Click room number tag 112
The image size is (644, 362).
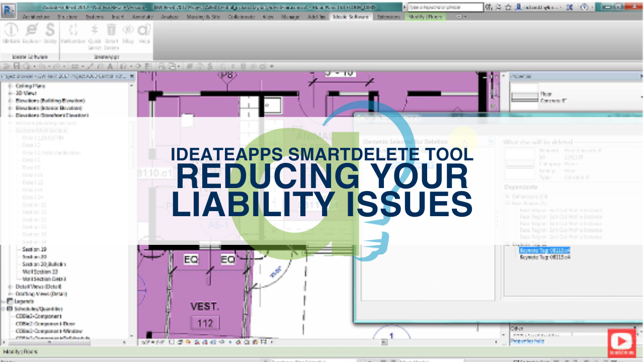[x=205, y=323]
